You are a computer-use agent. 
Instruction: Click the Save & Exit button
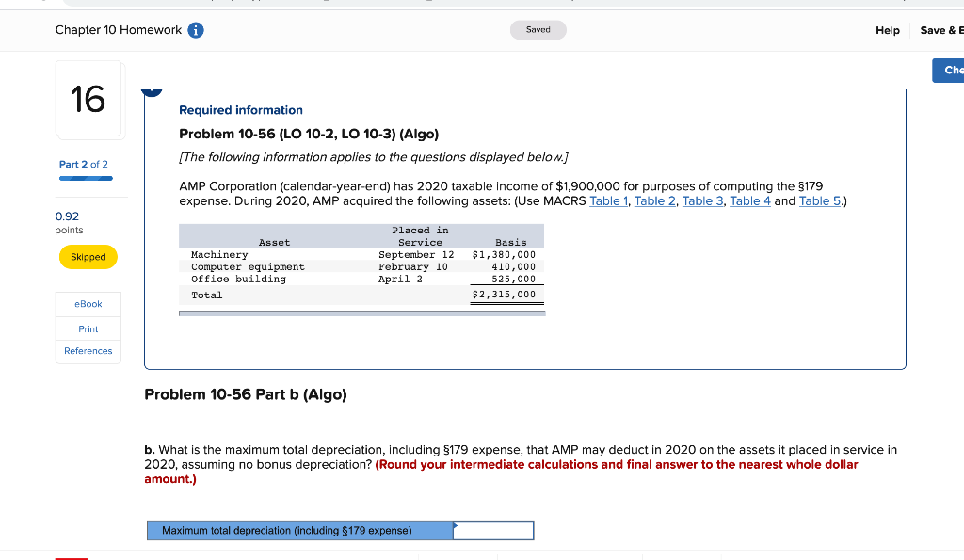pyautogui.click(x=941, y=30)
